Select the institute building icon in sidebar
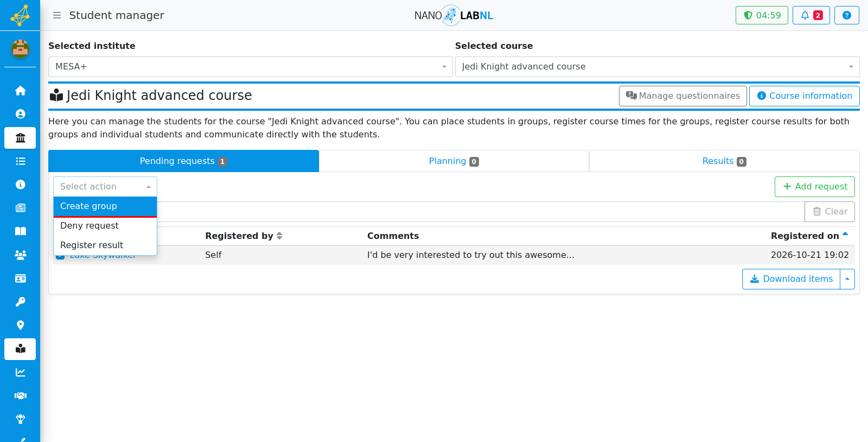This screenshot has width=868, height=442. tap(20, 138)
